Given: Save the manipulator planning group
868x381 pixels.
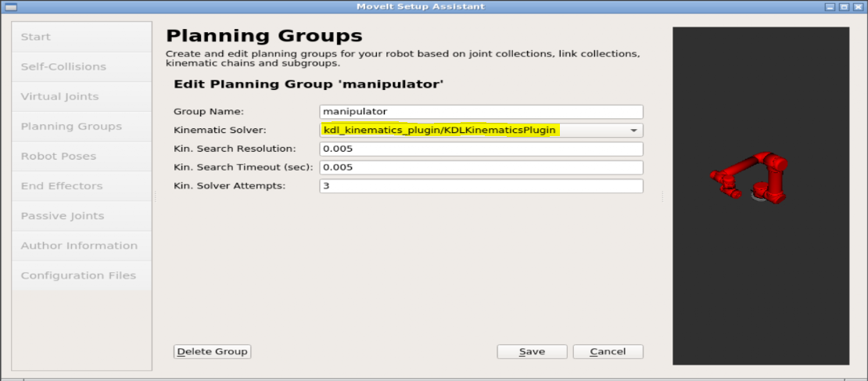Looking at the screenshot, I should pyautogui.click(x=532, y=352).
